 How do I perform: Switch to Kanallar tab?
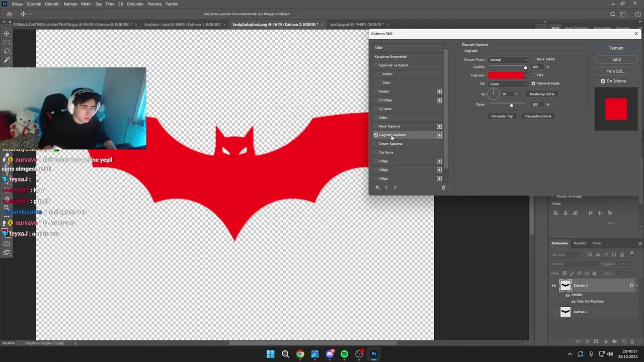click(x=580, y=243)
